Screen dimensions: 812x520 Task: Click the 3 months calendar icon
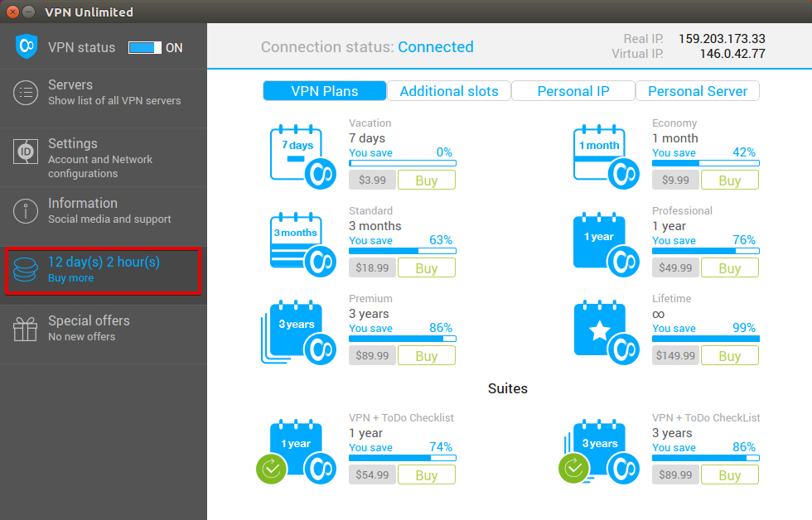(x=303, y=245)
